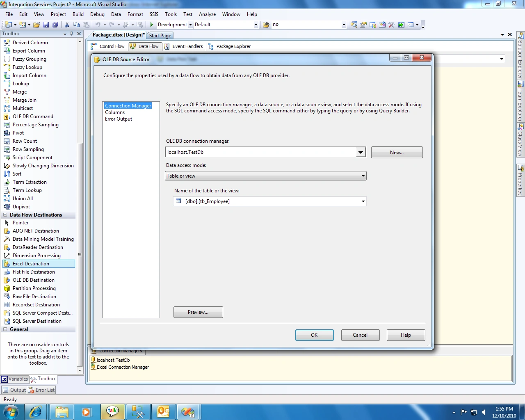Screen dimensions: 525x420
Task: Open the Development solution configuration dropdown
Action: 190,25
